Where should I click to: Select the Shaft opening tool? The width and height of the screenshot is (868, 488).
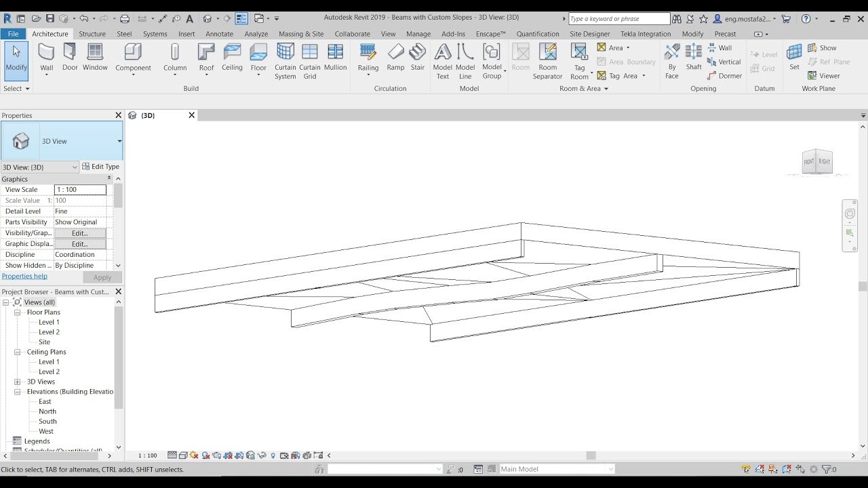tap(694, 57)
